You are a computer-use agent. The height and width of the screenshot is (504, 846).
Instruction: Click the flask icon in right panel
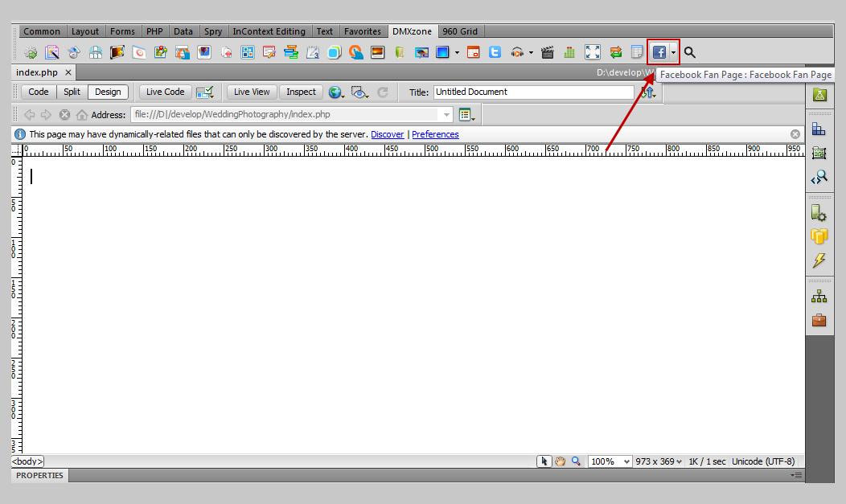click(819, 95)
